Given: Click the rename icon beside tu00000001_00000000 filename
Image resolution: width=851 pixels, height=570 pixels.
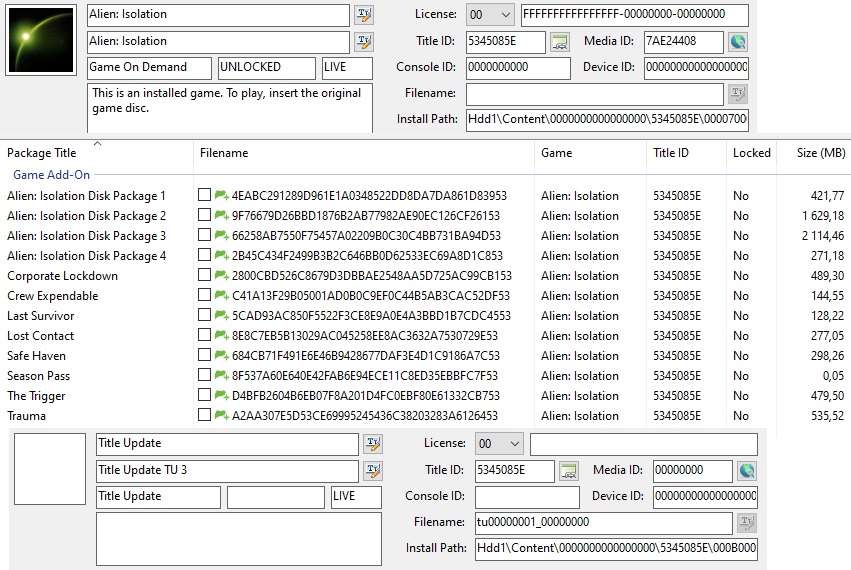Looking at the screenshot, I should (746, 522).
